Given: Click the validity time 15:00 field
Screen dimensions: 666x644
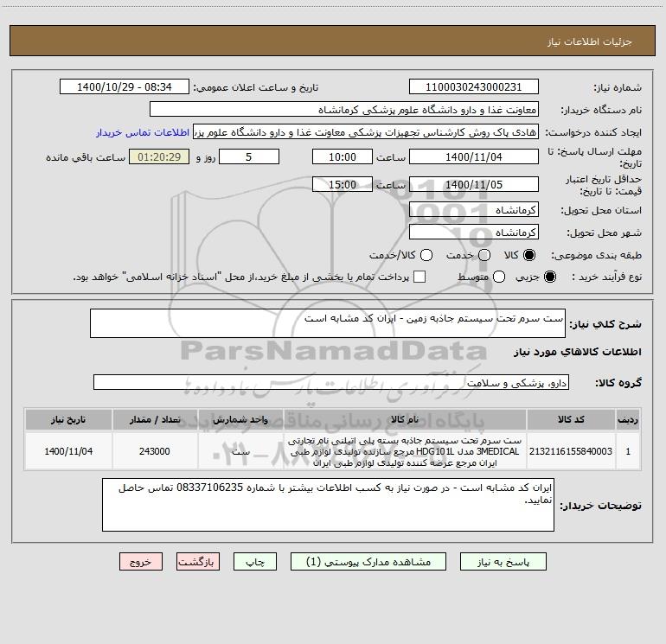Looking at the screenshot, I should (x=343, y=184).
